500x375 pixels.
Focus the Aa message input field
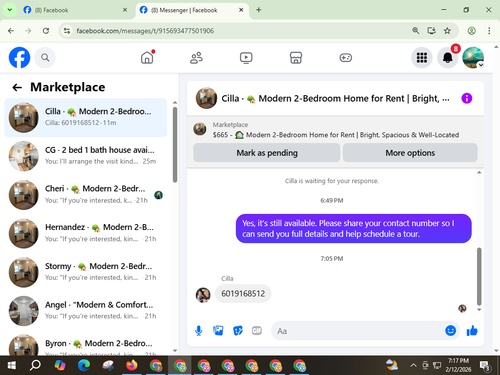click(x=357, y=331)
